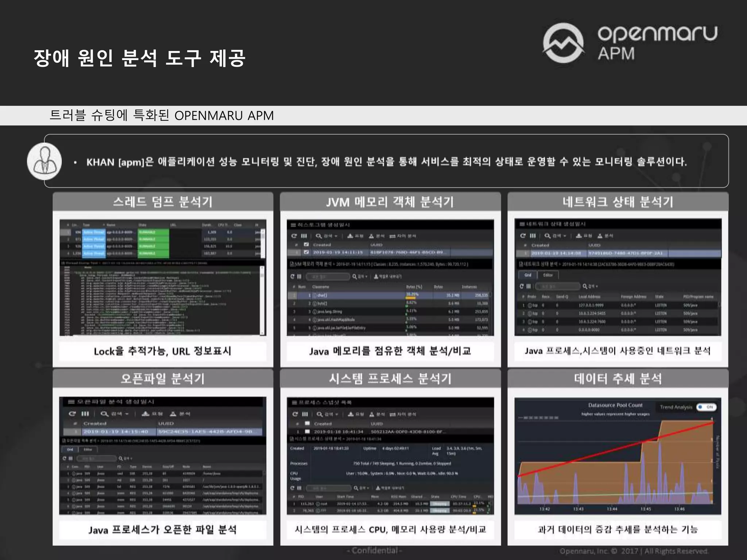The width and height of the screenshot is (747, 560).
Task: Click the 35.2 MB bytes value for char[]
Action: pos(453,295)
